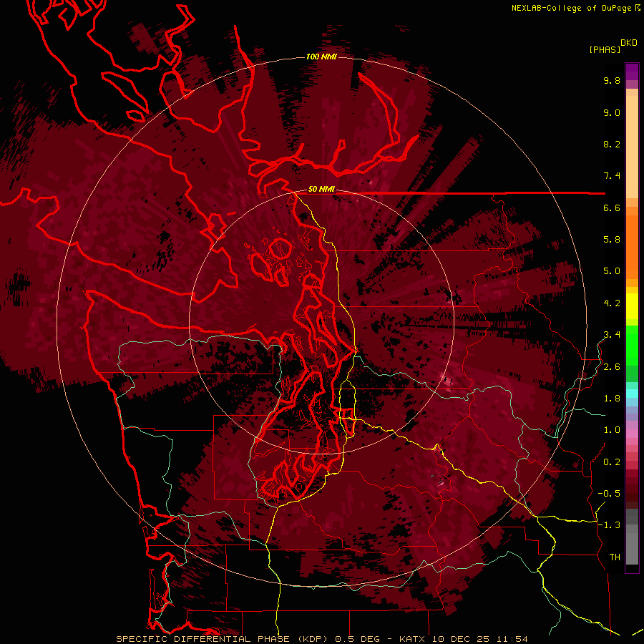Click the 5.0 color scale value
The height and width of the screenshot is (644, 644).
(612, 271)
